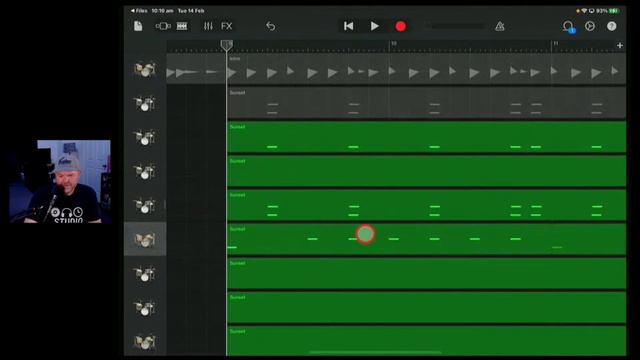Switch to Tracks view icon

182,26
